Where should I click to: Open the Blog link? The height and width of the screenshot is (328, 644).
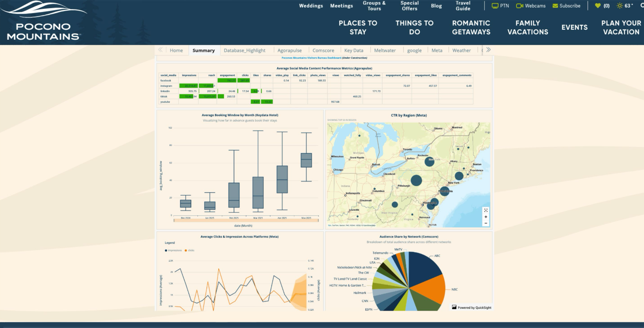pos(436,6)
